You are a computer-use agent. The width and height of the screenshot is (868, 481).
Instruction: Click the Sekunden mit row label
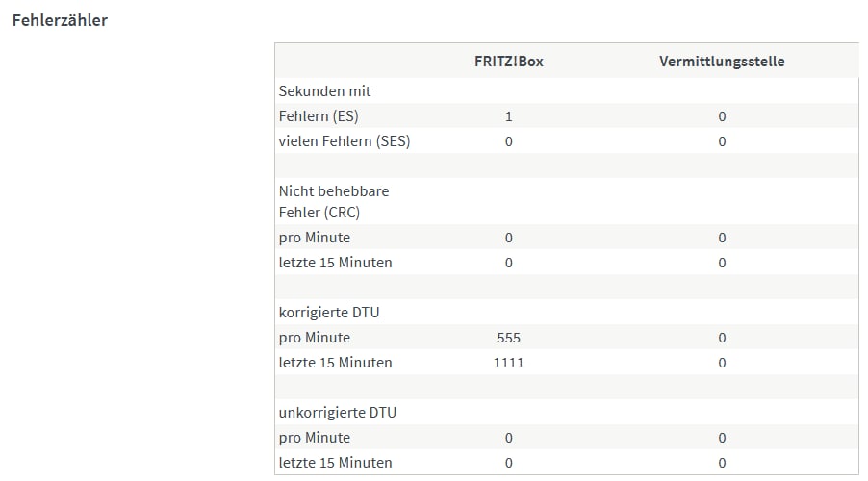click(x=324, y=91)
